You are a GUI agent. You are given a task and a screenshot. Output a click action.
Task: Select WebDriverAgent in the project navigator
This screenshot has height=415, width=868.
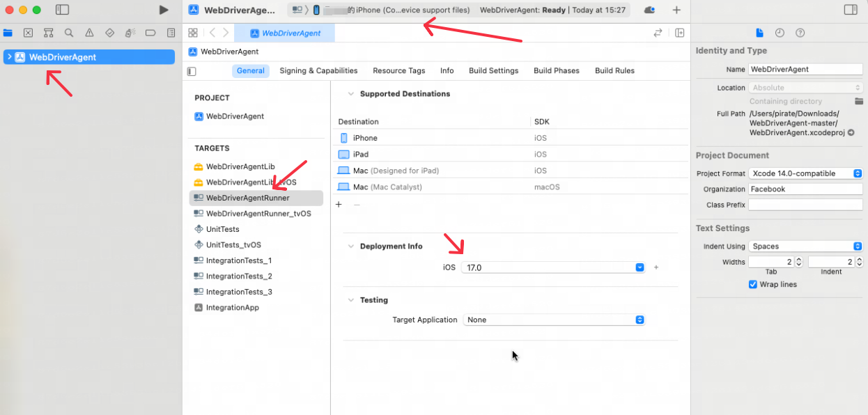[x=89, y=57]
